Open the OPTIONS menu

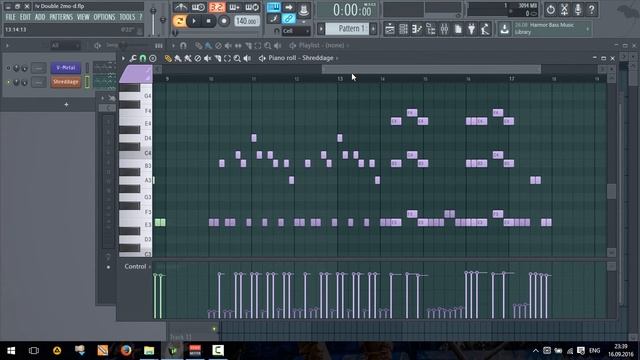pyautogui.click(x=104, y=17)
